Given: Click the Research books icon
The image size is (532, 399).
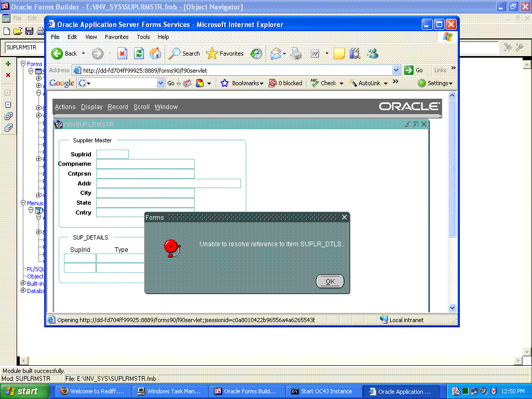Looking at the screenshot, I should (x=355, y=54).
